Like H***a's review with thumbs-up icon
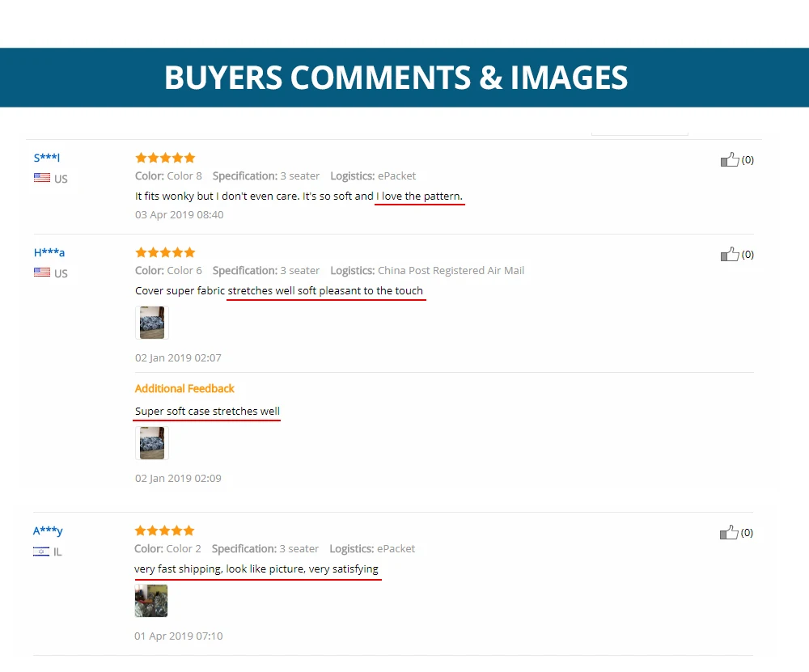 pyautogui.click(x=730, y=254)
